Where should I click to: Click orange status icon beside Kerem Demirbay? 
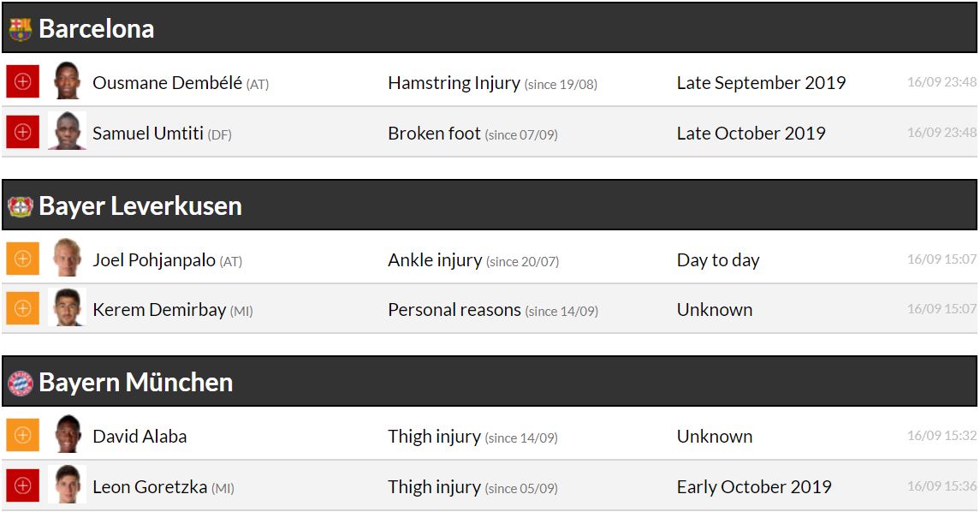(23, 309)
